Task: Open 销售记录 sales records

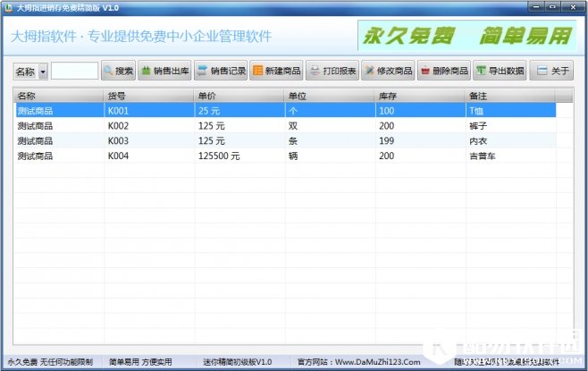Action: (221, 70)
